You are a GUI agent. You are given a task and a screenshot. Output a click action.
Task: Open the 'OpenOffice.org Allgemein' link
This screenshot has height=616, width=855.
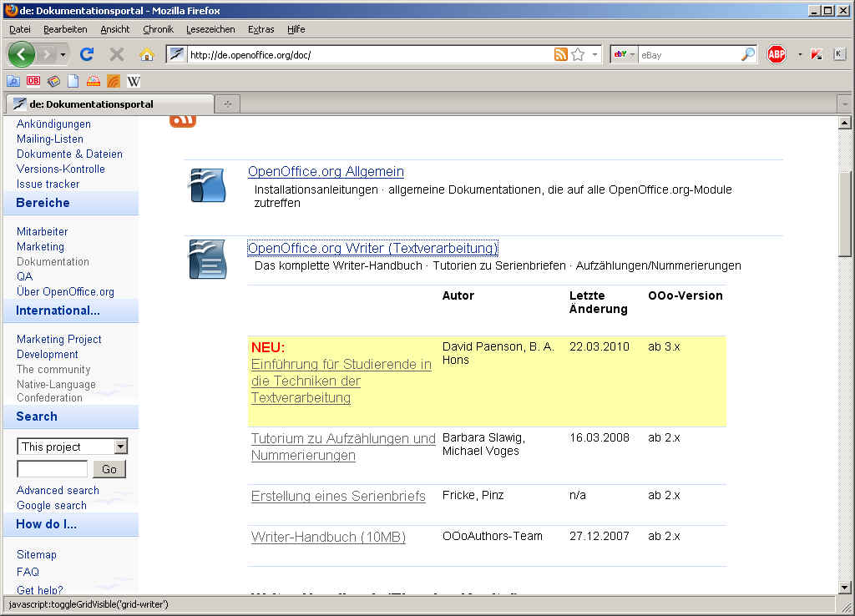click(x=326, y=172)
